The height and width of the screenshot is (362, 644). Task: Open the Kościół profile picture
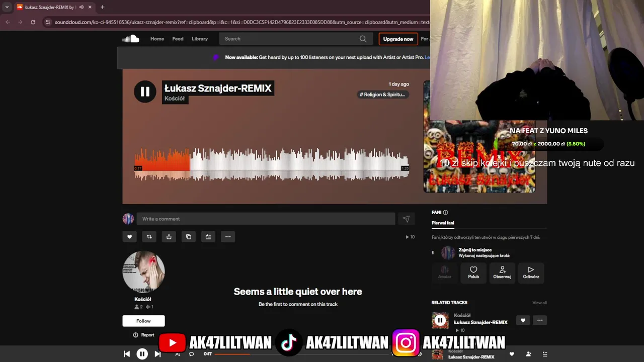point(143,272)
